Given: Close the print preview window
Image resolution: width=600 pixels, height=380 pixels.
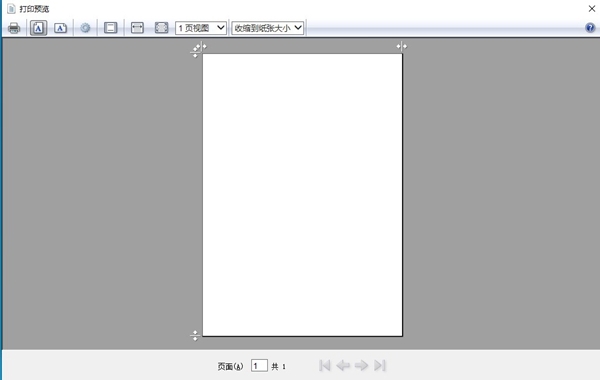Looking at the screenshot, I should pyautogui.click(x=592, y=8).
